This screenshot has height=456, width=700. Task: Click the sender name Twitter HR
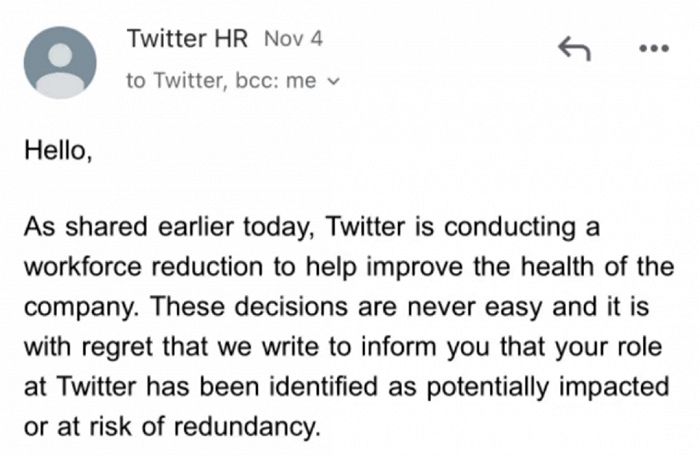pos(190,40)
